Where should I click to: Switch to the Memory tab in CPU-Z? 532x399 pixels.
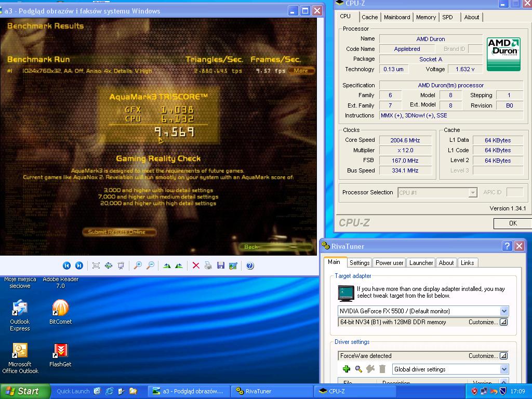coord(426,17)
